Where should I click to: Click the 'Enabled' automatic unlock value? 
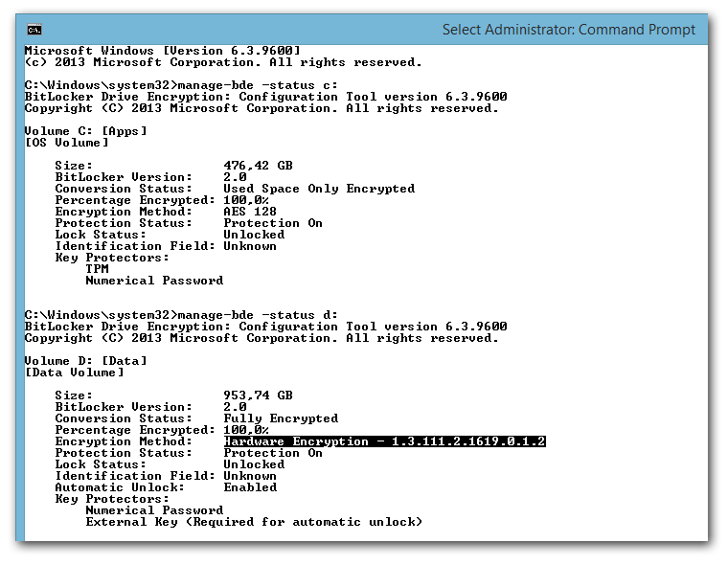coord(250,487)
